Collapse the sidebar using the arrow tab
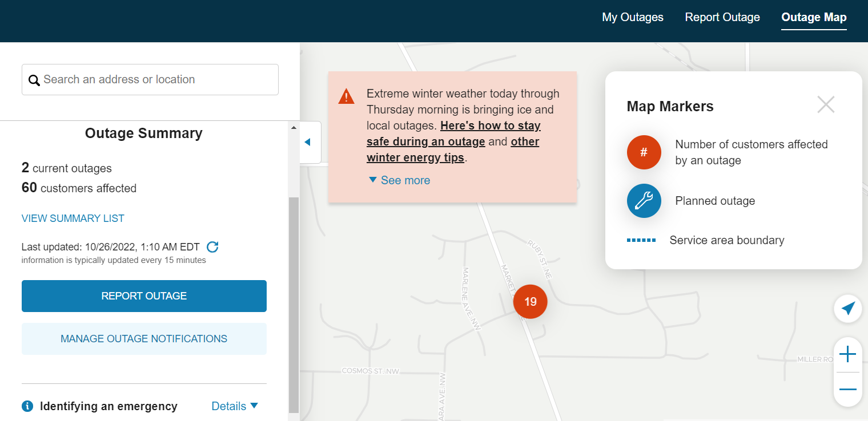 pos(309,142)
